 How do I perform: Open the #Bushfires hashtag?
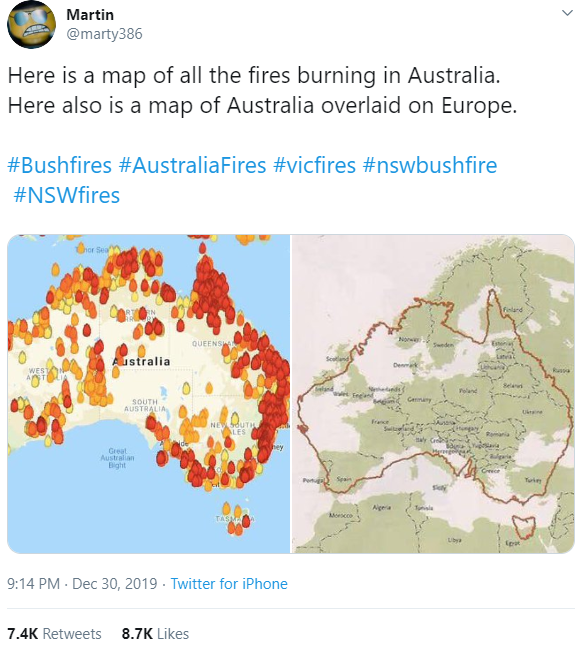[x=59, y=165]
